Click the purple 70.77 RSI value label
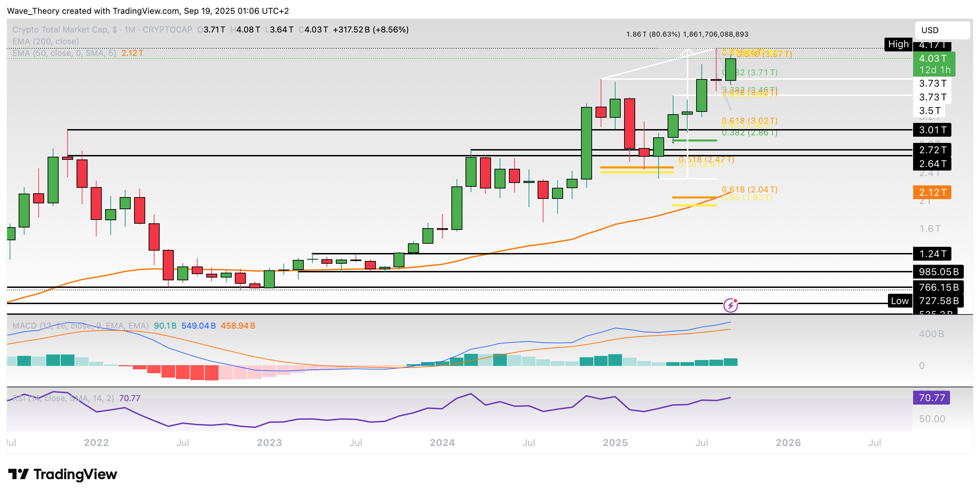 click(x=931, y=398)
